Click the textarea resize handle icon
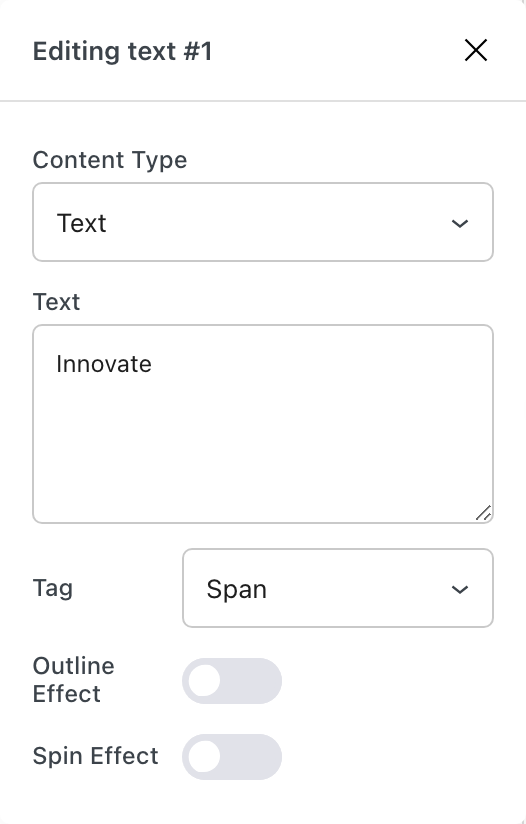The width and height of the screenshot is (526, 824). [483, 513]
